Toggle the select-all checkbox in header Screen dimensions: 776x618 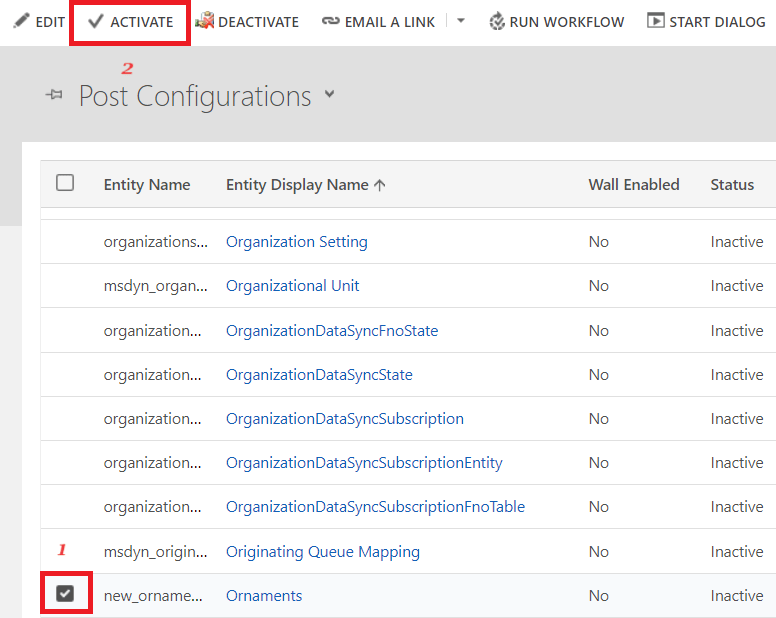65,182
